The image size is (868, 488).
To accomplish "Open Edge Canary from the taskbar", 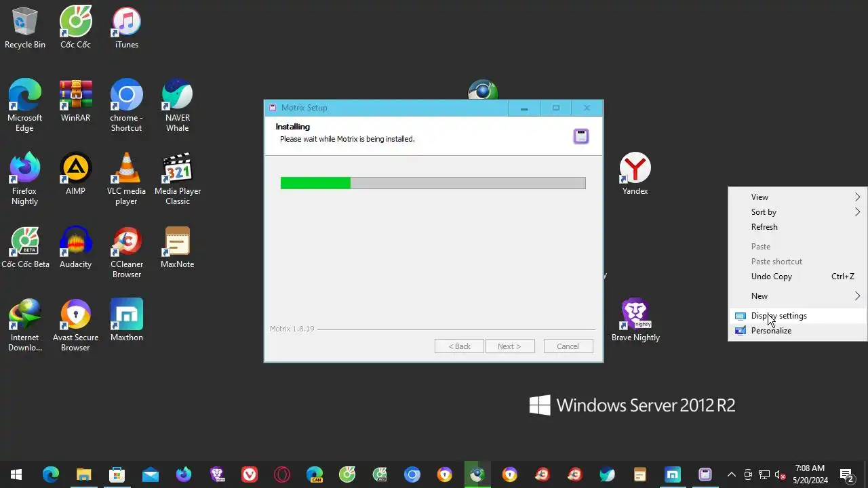I will click(315, 474).
